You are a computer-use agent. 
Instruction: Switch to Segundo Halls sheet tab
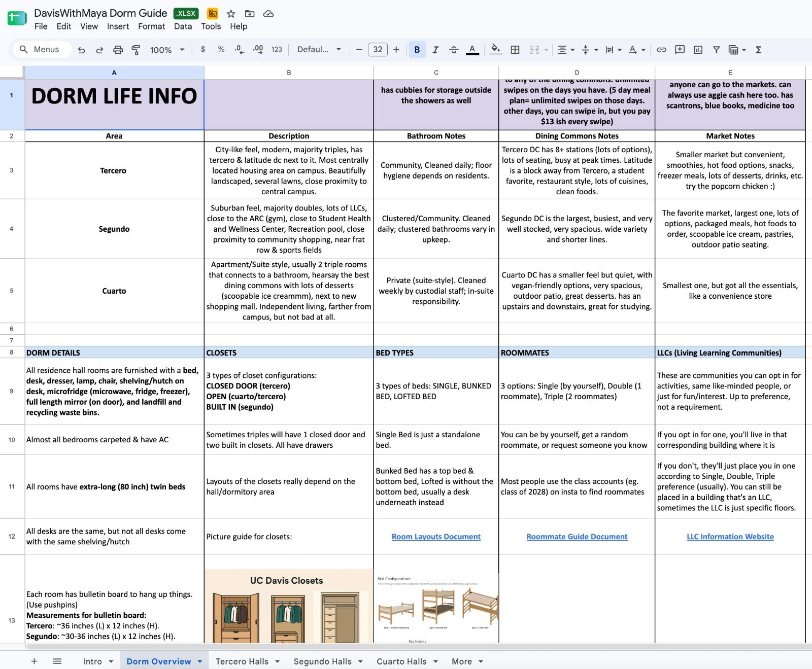(x=322, y=661)
